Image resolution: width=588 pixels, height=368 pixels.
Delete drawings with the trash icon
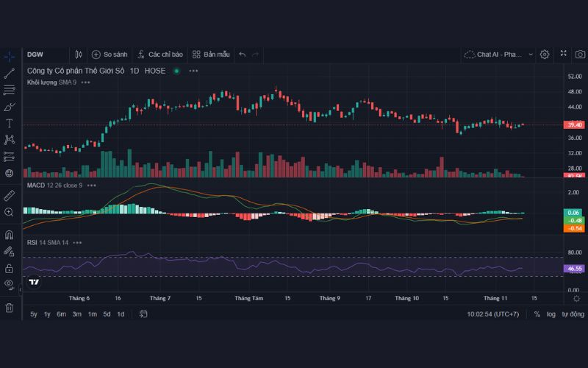10,308
